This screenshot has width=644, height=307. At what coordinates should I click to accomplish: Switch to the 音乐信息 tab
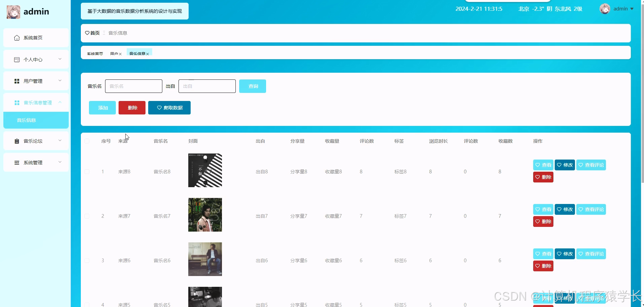[137, 54]
